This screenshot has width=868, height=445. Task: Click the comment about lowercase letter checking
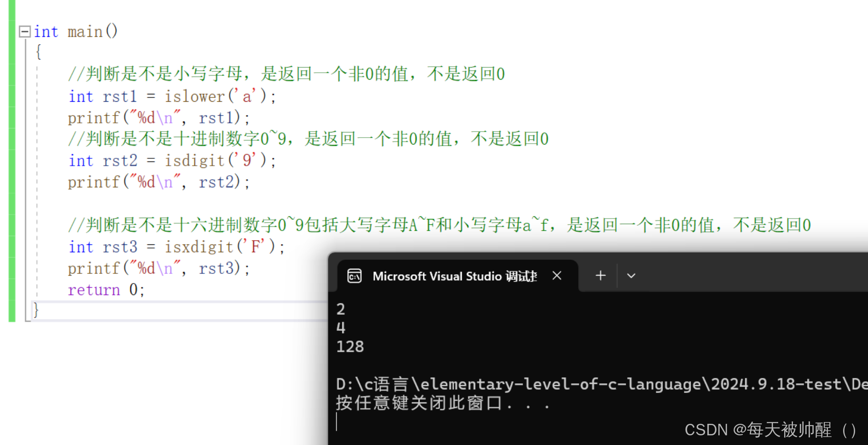point(285,73)
